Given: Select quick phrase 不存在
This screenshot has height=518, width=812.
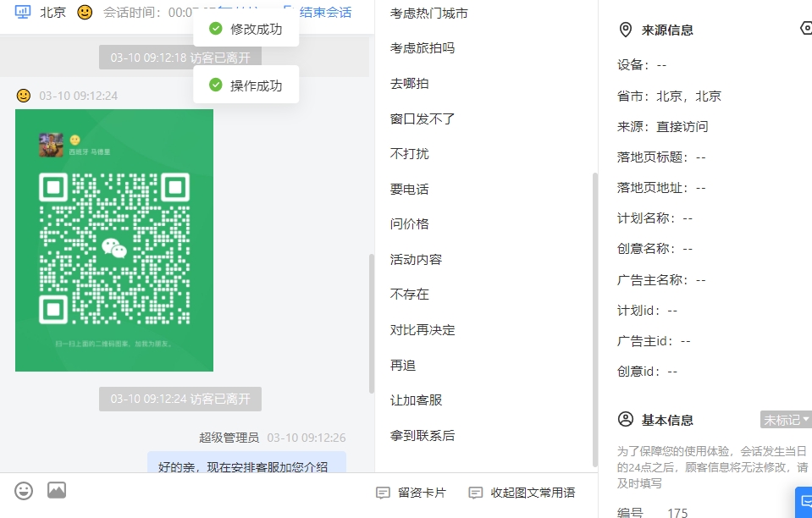Looking at the screenshot, I should (x=410, y=295).
